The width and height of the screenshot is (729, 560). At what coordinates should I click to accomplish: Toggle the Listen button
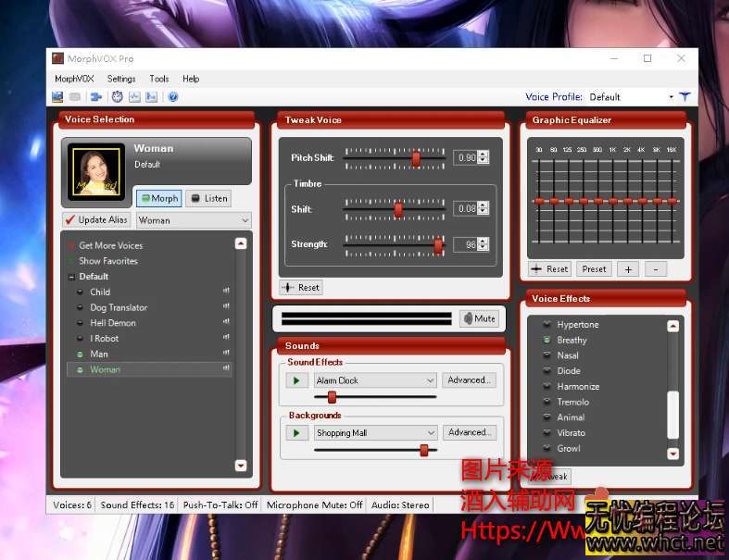click(207, 198)
